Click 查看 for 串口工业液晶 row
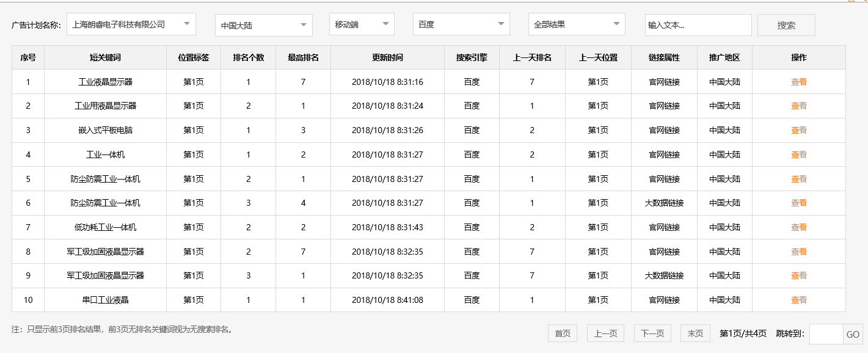Image resolution: width=868 pixels, height=353 pixels. click(x=798, y=300)
